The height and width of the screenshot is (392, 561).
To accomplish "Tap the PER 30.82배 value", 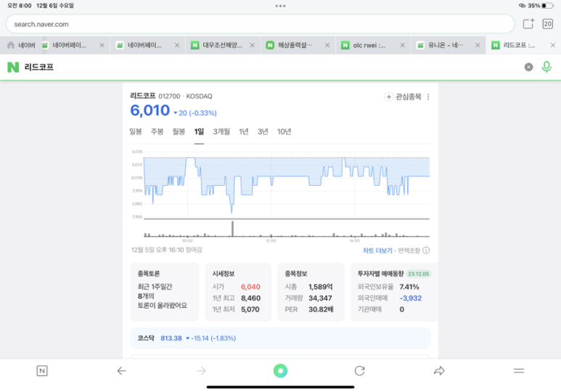I will [321, 309].
